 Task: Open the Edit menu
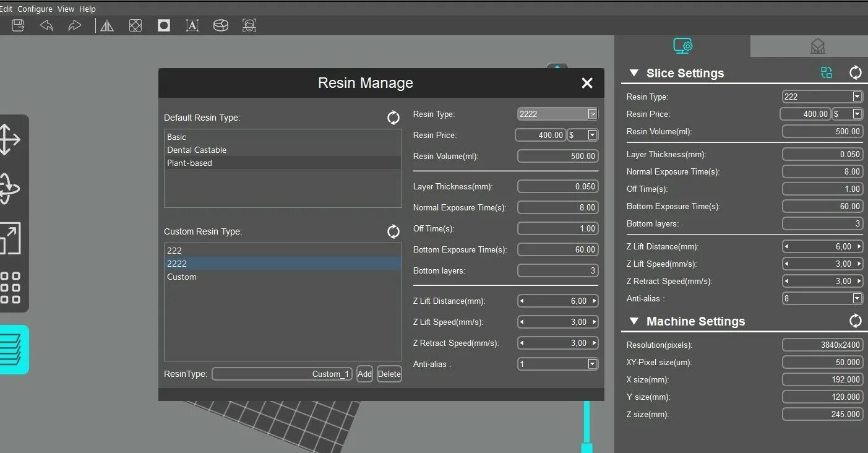pyautogui.click(x=6, y=9)
